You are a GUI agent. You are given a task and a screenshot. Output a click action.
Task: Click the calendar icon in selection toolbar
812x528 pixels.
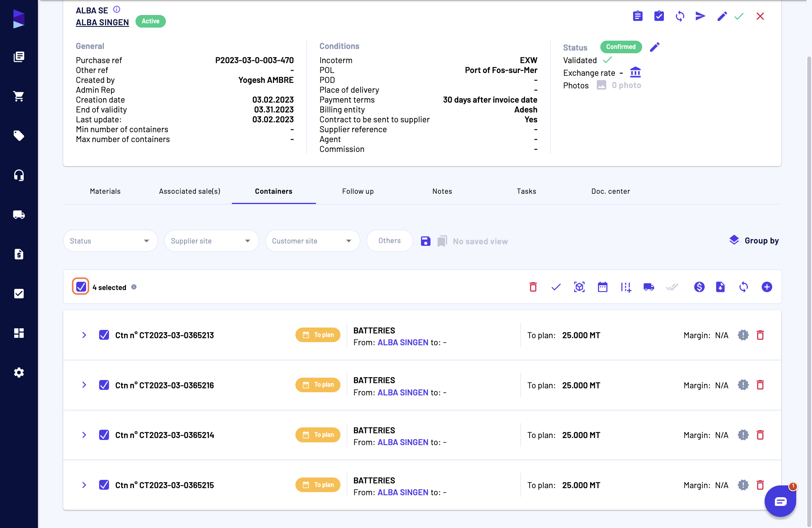(602, 287)
